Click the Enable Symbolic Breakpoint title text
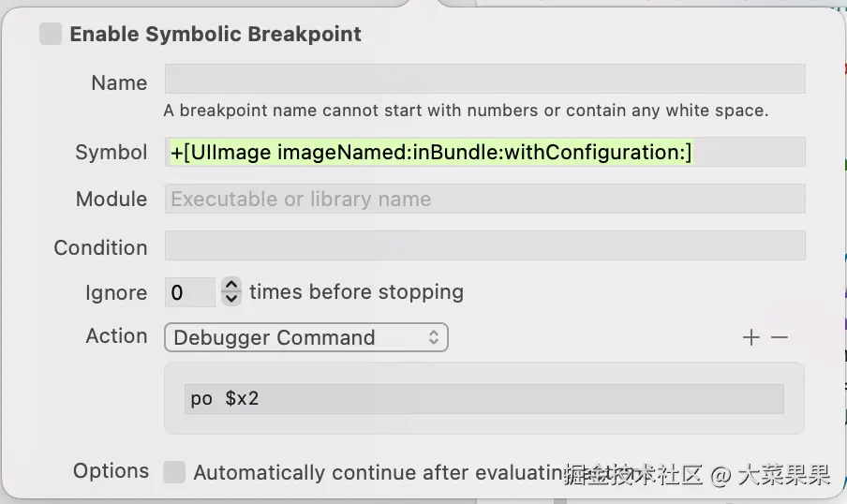The width and height of the screenshot is (847, 504). pyautogui.click(x=215, y=35)
